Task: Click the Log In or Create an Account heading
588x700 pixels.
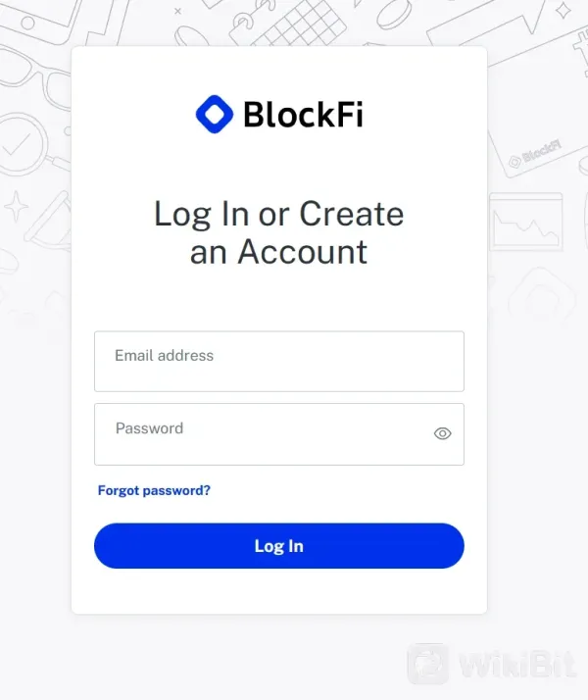Action: 278,232
